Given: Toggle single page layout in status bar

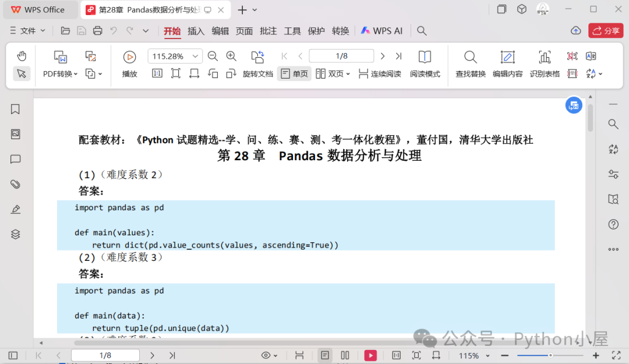Looking at the screenshot, I should click(325, 356).
